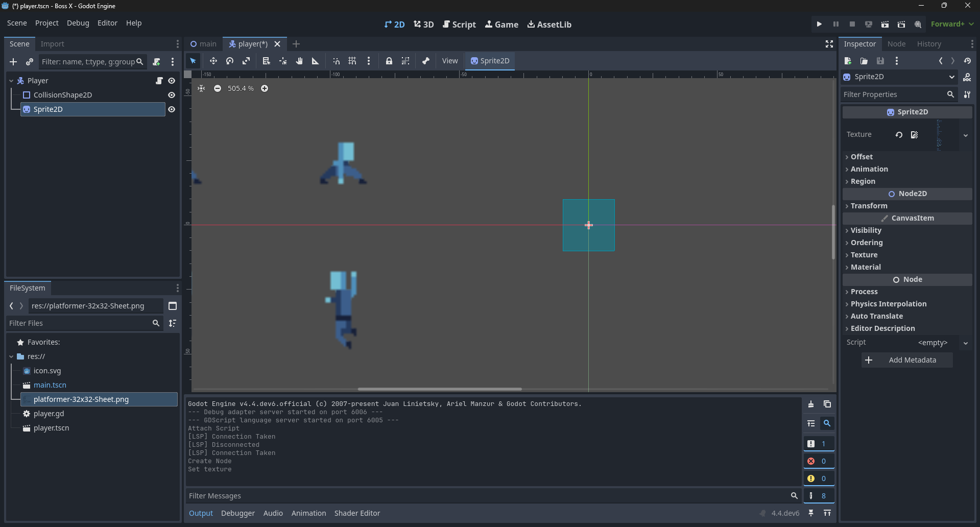Image resolution: width=980 pixels, height=527 pixels.
Task: Run the current scene
Action: pos(885,24)
